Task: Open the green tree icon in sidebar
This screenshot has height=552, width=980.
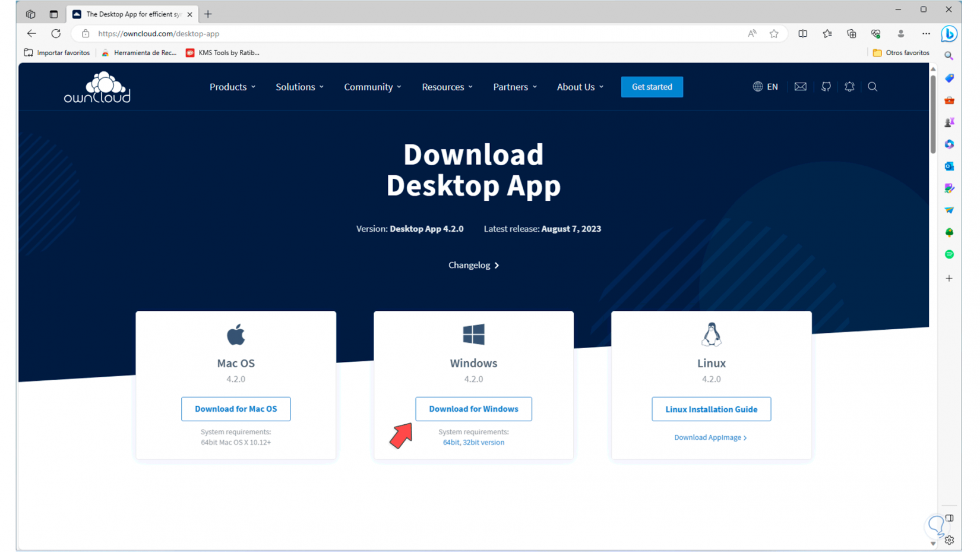Action: tap(949, 232)
